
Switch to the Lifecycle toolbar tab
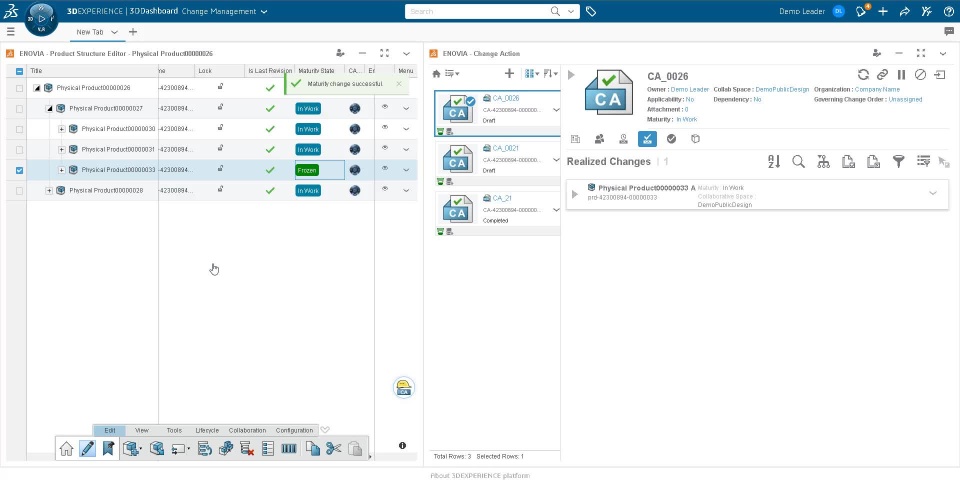point(207,430)
